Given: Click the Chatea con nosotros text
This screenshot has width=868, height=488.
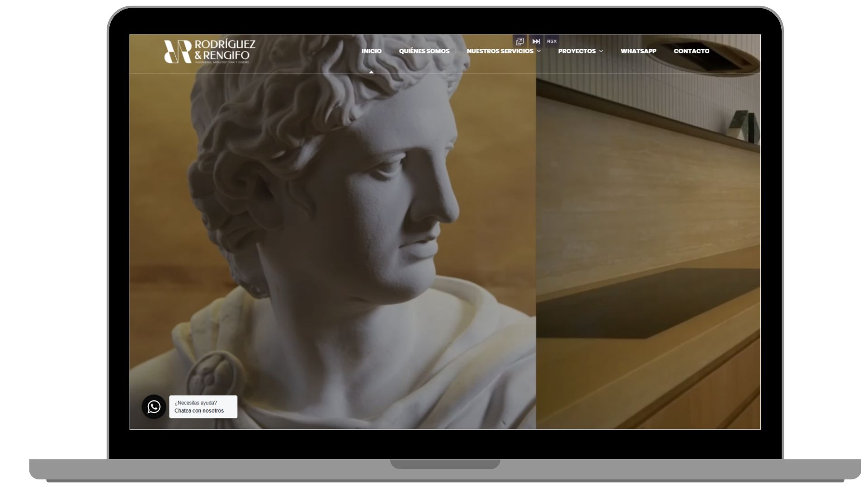Looking at the screenshot, I should coord(199,411).
